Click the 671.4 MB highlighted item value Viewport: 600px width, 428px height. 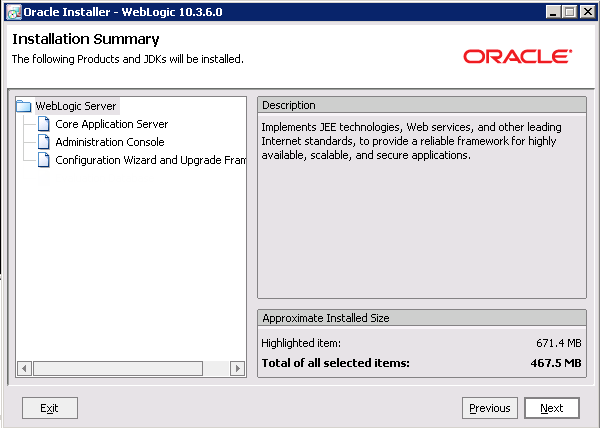(x=559, y=343)
